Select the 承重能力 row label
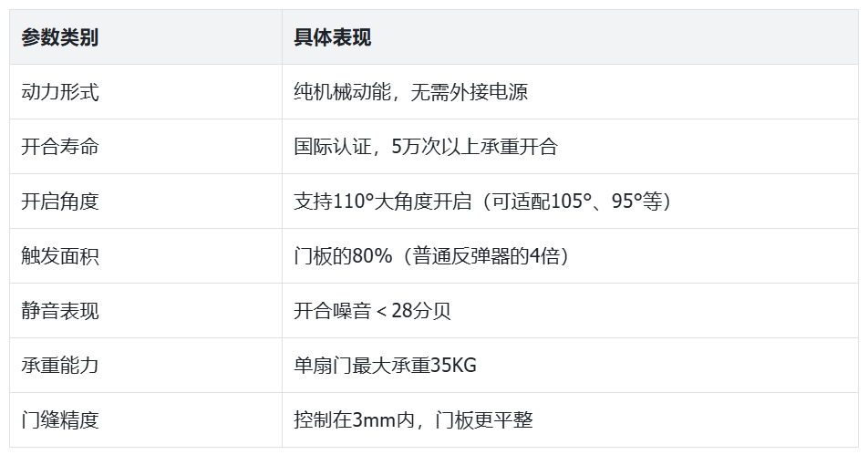 point(60,366)
